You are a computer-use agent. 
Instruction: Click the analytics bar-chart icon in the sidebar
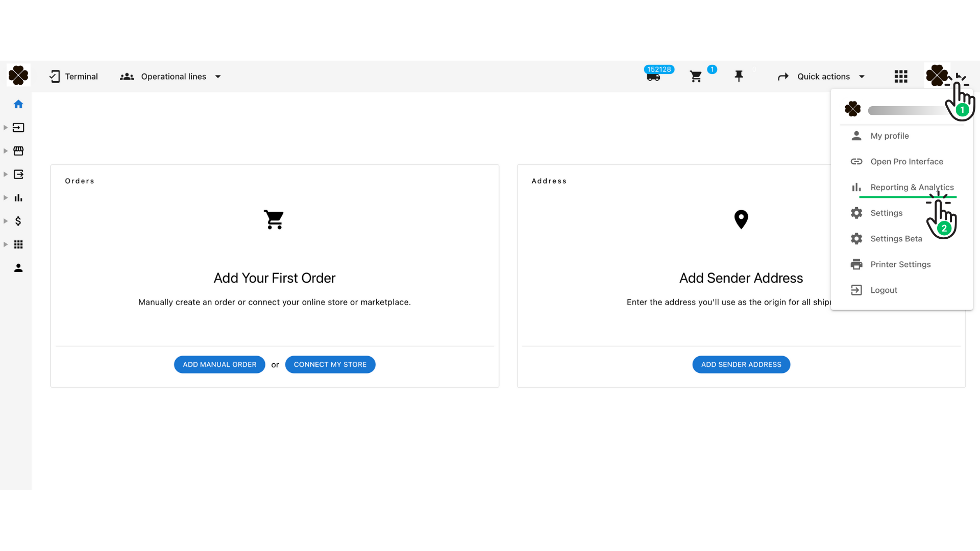(18, 197)
